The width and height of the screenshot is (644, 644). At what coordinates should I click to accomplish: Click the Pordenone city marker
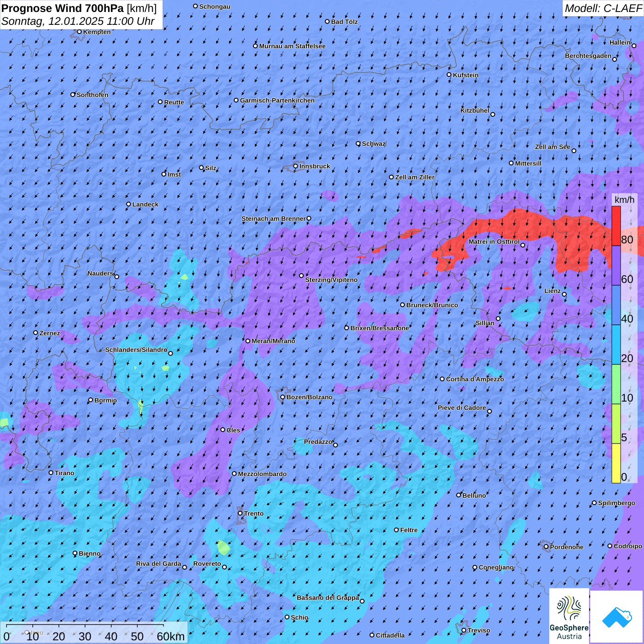546,547
